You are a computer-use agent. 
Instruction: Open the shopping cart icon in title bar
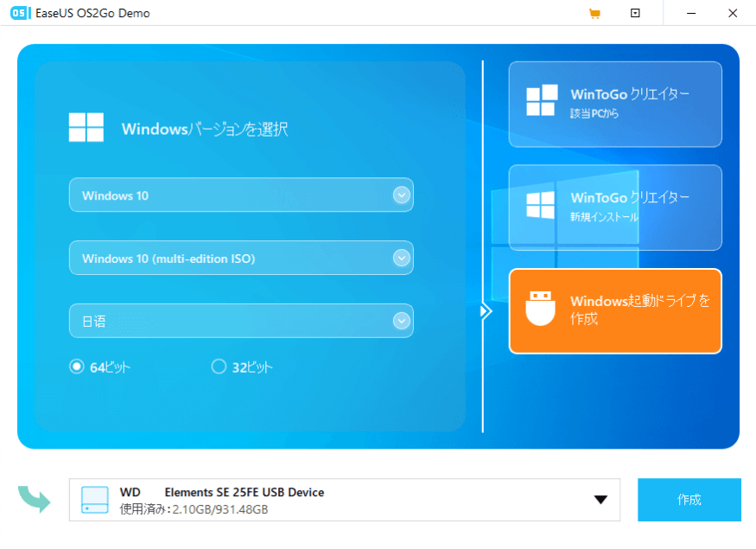pos(594,13)
